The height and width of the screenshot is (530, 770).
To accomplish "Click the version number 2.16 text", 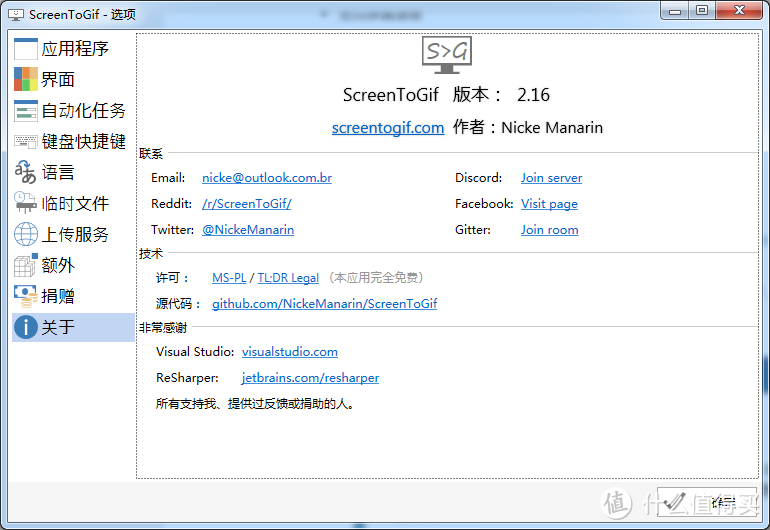I will click(x=533, y=95).
